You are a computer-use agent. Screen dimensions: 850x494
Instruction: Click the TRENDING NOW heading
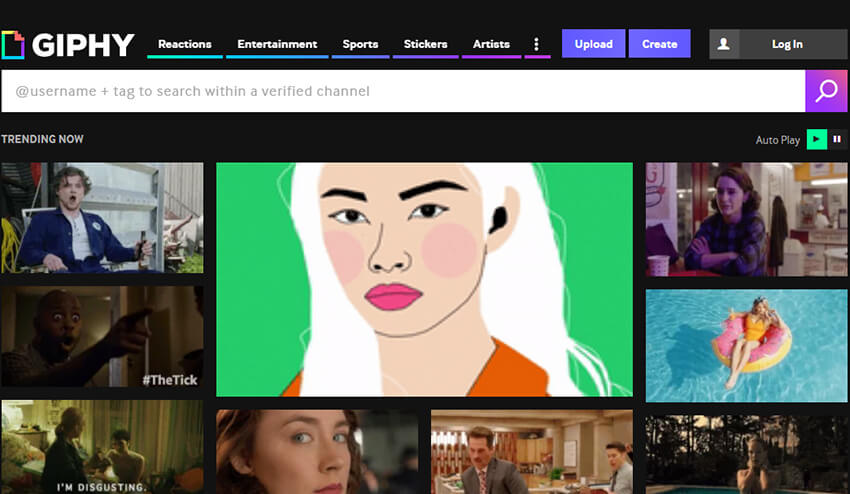[x=42, y=139]
